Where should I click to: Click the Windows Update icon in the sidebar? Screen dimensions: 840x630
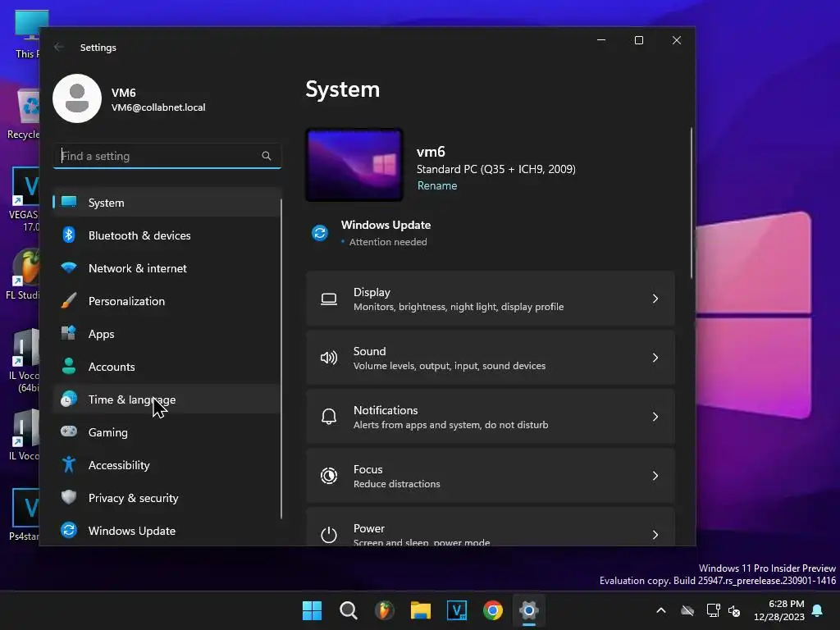click(69, 530)
